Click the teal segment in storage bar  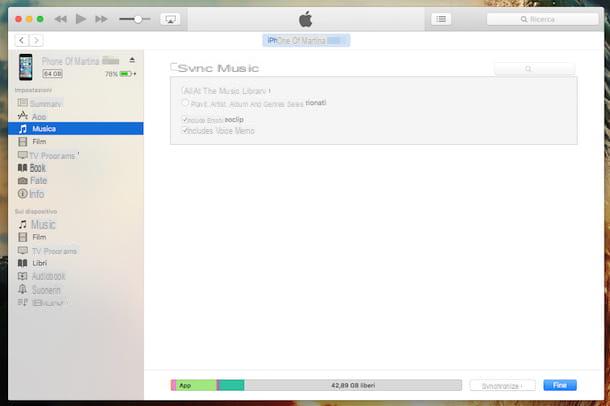pyautogui.click(x=232, y=385)
